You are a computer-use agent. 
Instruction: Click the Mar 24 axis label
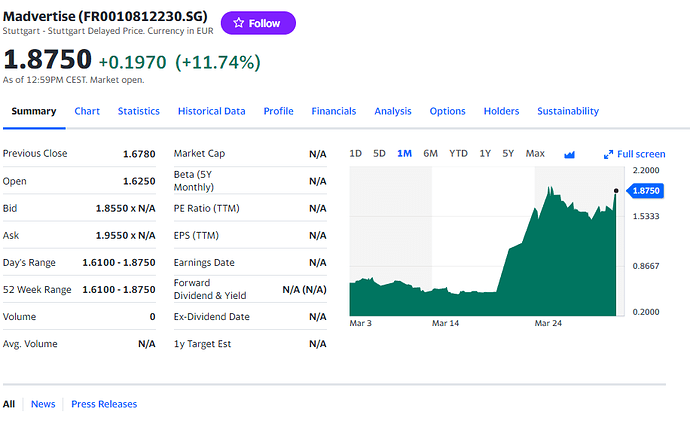[548, 323]
